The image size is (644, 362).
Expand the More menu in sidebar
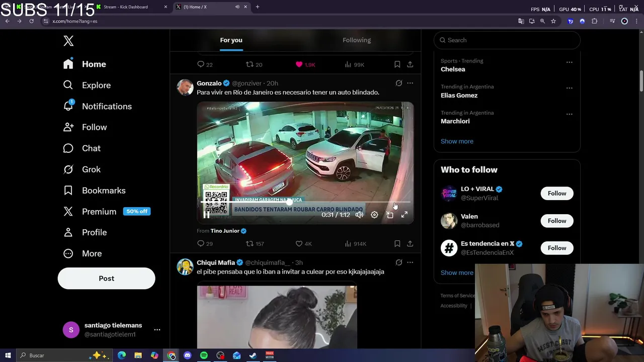(x=82, y=253)
